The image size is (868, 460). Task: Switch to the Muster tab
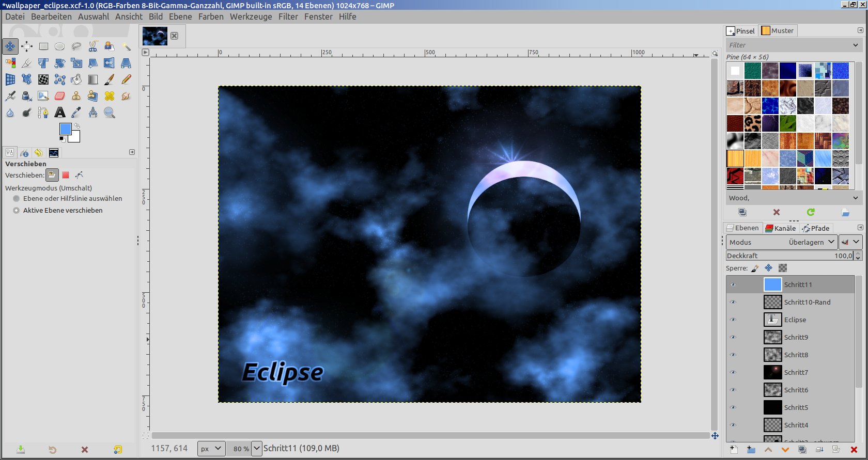[778, 31]
